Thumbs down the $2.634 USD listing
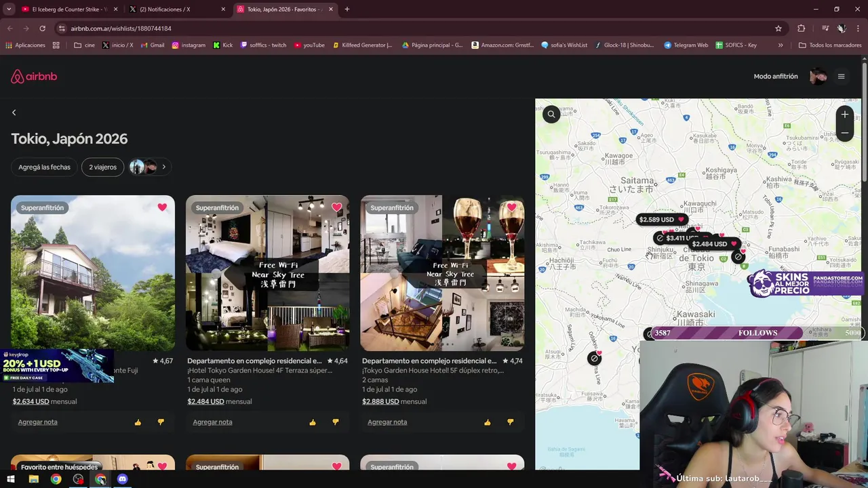Viewport: 868px width, 488px height. click(161, 422)
